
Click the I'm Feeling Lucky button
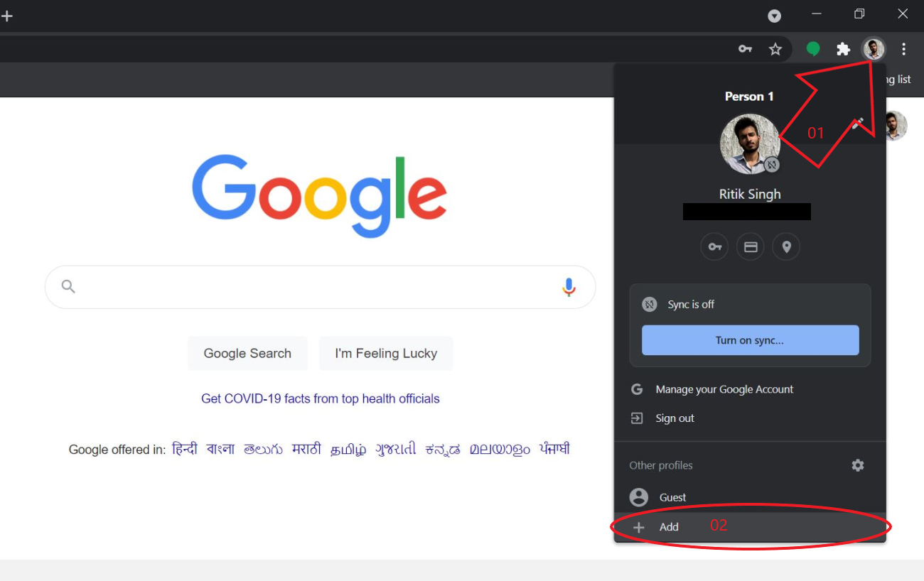386,353
